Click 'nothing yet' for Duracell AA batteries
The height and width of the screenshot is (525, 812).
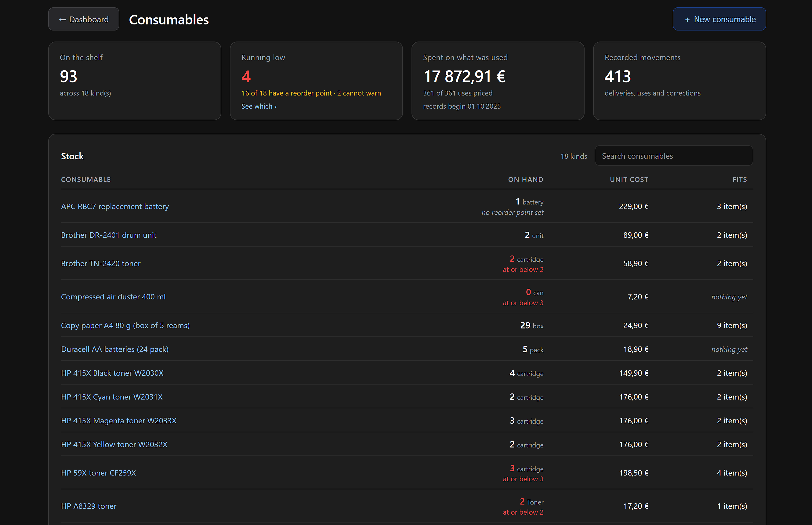[729, 349]
